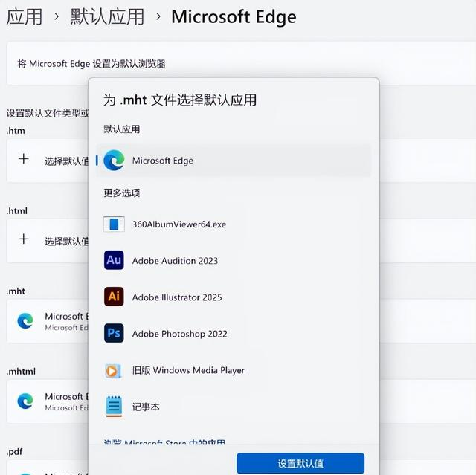Select 选择默认值 for the .html type

pyautogui.click(x=66, y=241)
